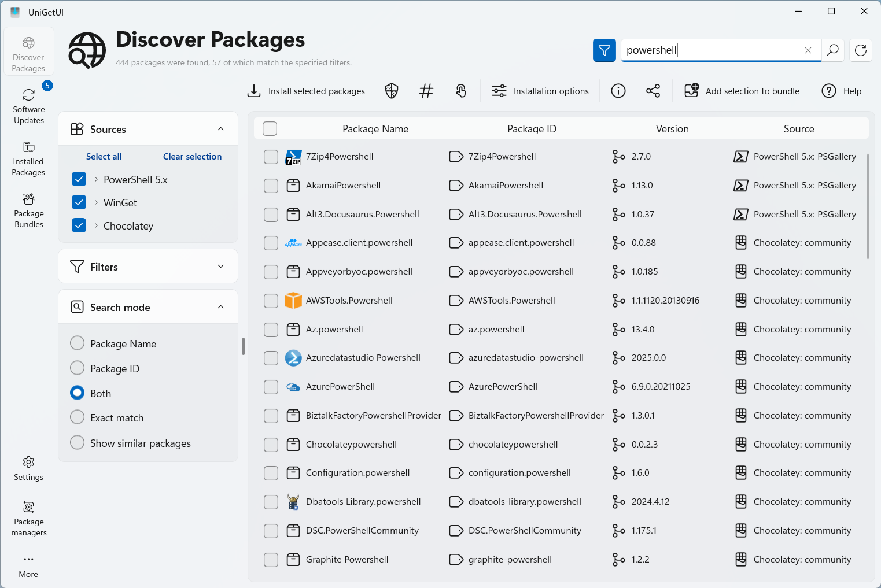Click PSGallery source icon in Alt3.Docusaurus.Powershell row

(741, 215)
